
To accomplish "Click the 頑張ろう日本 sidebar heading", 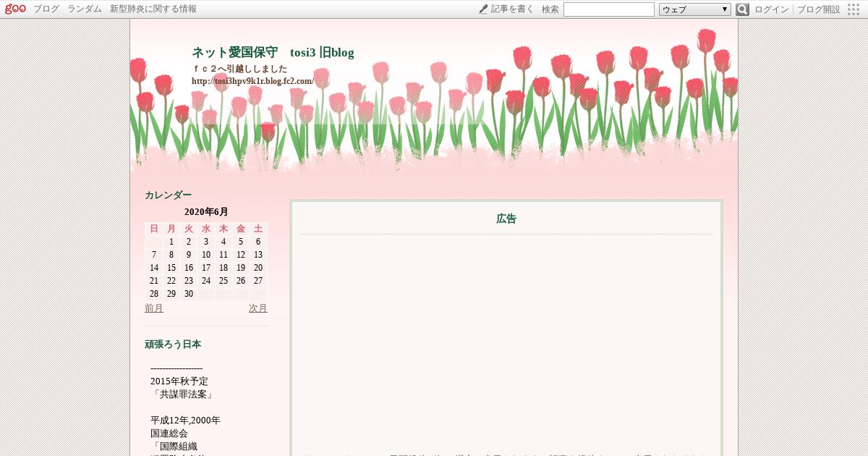I will 173,345.
